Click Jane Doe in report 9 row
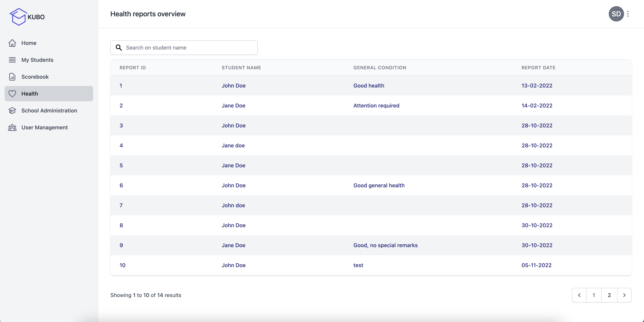Screen dimensions: 644x322 233,245
